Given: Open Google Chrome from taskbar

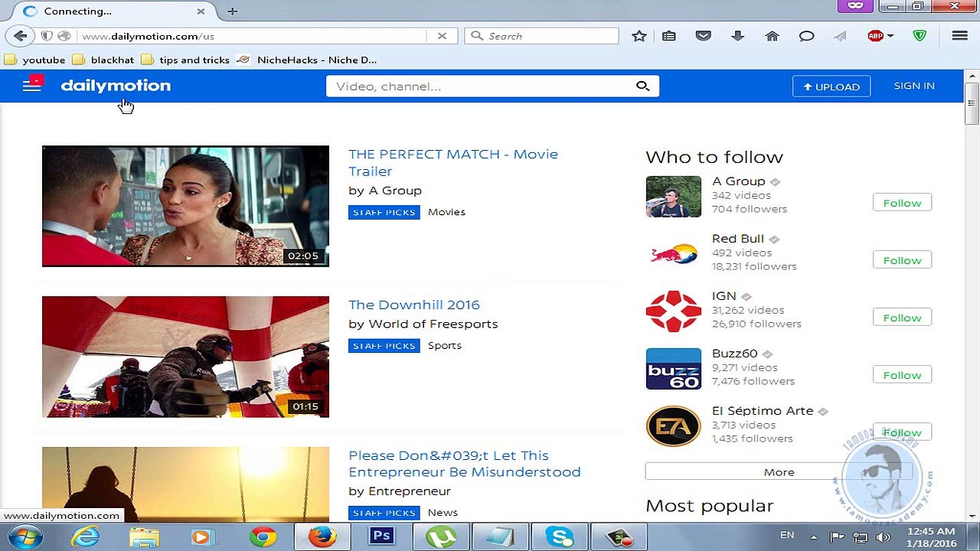Looking at the screenshot, I should (262, 537).
